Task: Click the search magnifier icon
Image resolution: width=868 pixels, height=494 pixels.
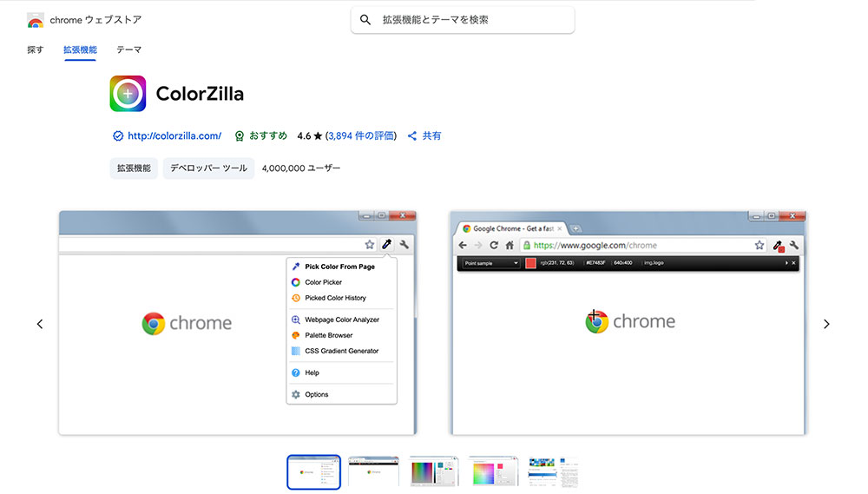Action: (365, 20)
